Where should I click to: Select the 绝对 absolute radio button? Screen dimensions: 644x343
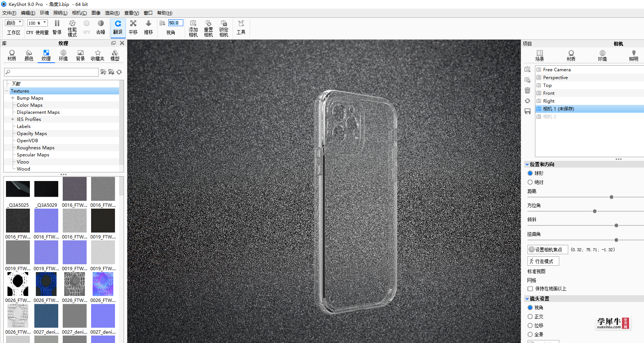click(x=530, y=182)
